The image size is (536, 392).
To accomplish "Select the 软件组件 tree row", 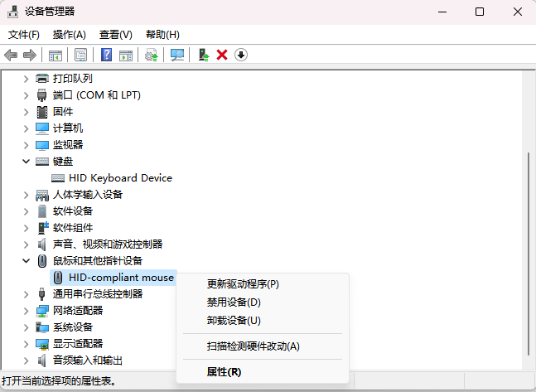I will [x=72, y=228].
